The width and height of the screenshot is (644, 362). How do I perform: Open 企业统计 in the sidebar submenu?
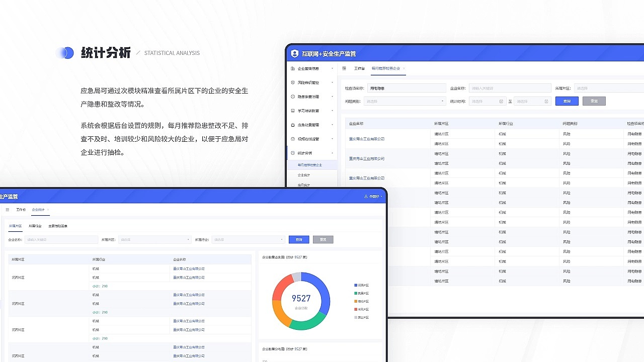pos(304,175)
